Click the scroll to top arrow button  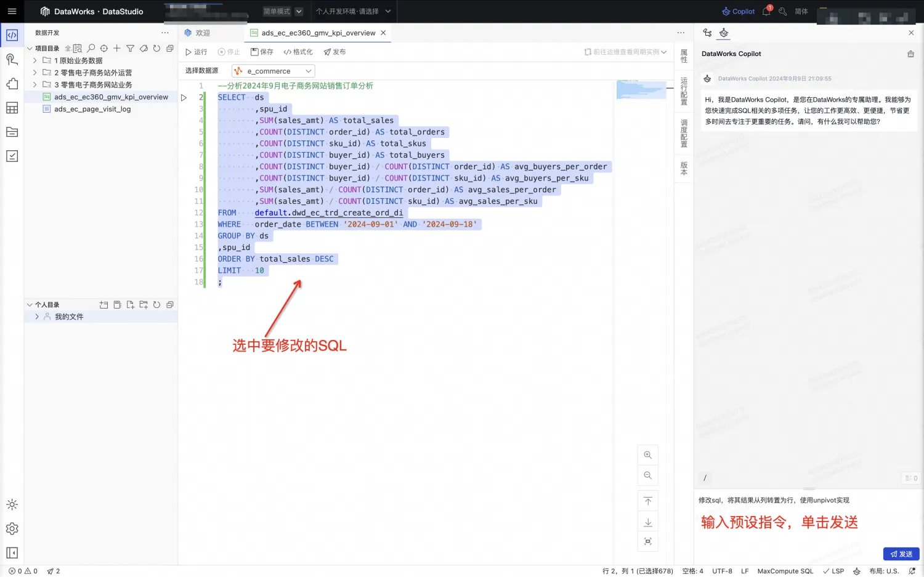coord(647,501)
